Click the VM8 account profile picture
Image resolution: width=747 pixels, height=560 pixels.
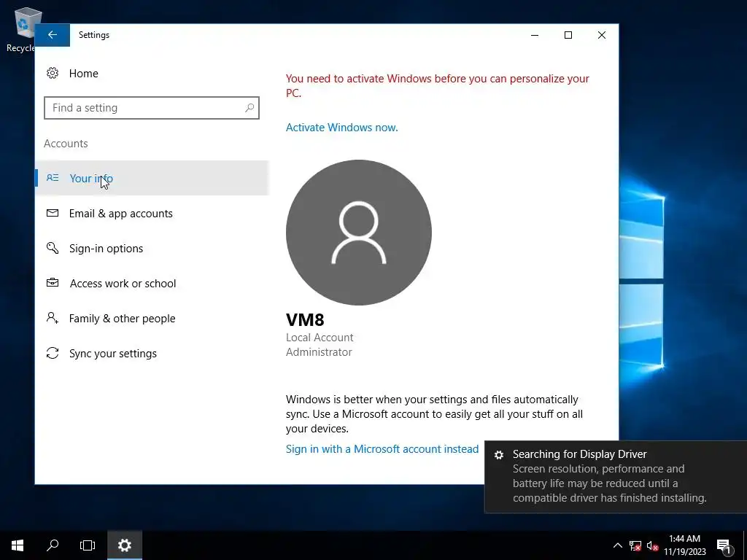359,233
